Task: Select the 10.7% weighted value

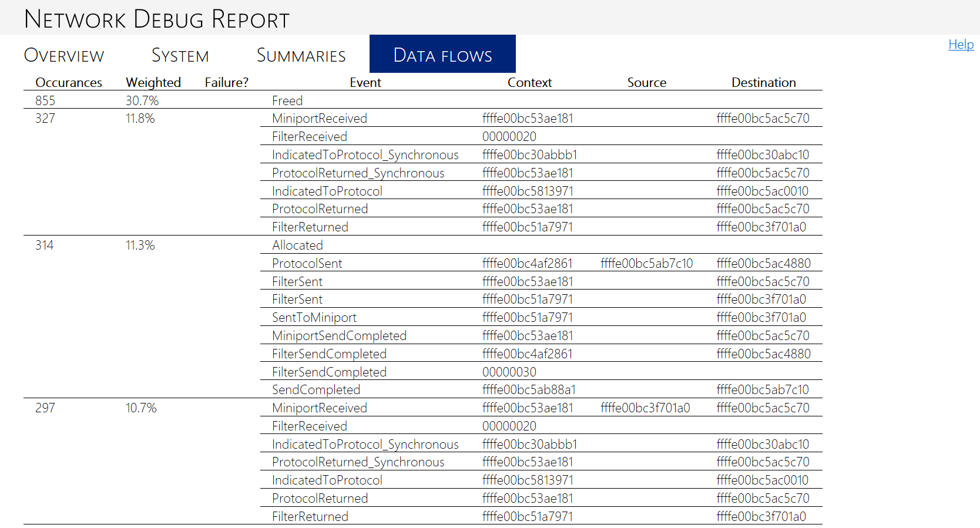Action: [x=141, y=408]
